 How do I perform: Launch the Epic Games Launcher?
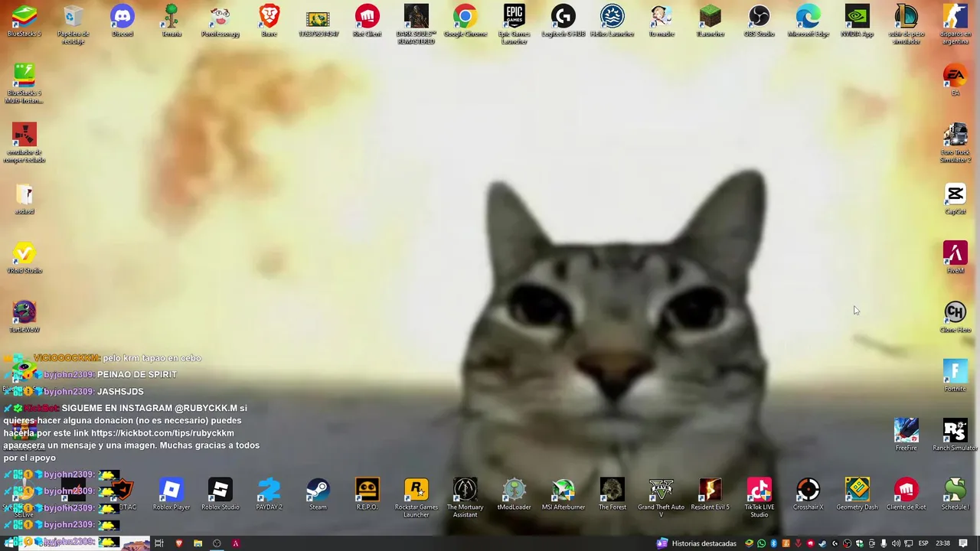click(514, 24)
